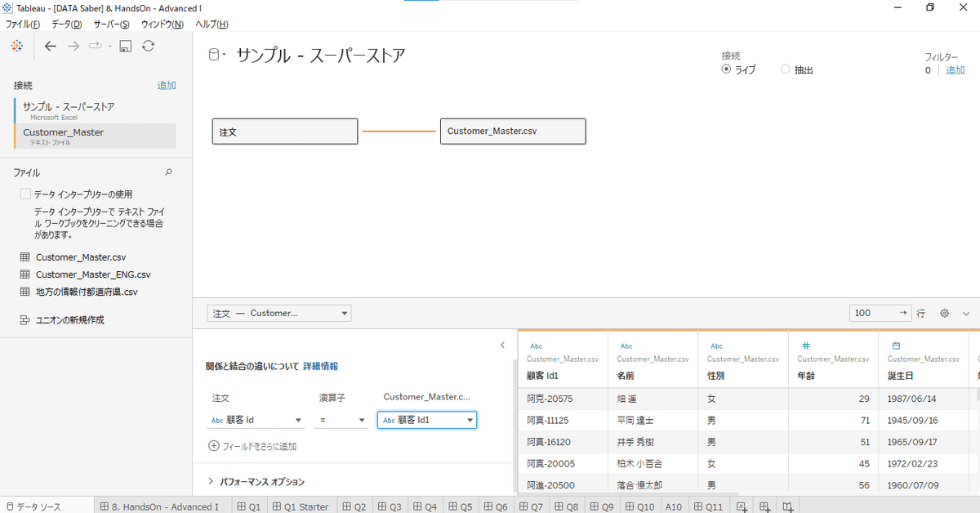Open the = operator dropdown
The height and width of the screenshot is (513, 980).
tap(341, 420)
